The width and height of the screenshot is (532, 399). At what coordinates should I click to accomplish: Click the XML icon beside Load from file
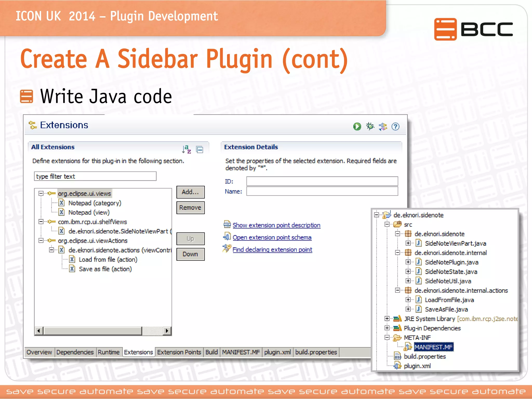tap(72, 260)
